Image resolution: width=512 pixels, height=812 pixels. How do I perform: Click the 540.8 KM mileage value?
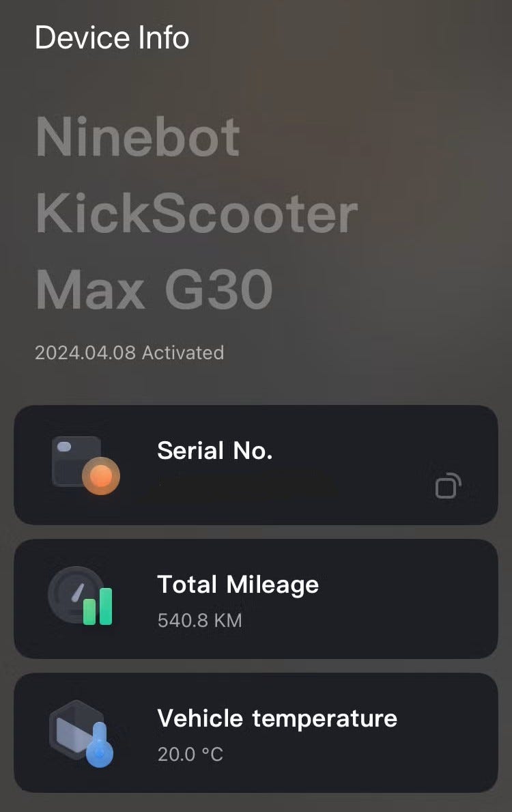pos(199,620)
